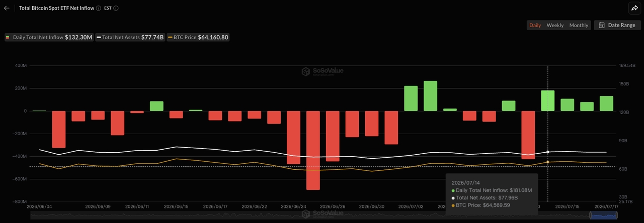Image resolution: width=644 pixels, height=223 pixels.
Task: Click the white marker on Net Assets line
Action: tap(548, 152)
